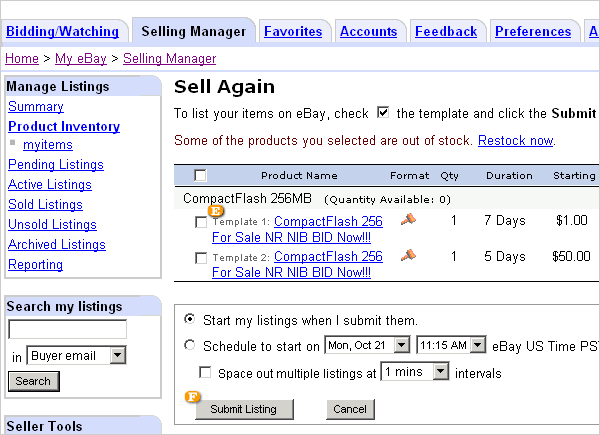Open the Reporting link
Screen dimensions: 600x435
(x=36, y=264)
